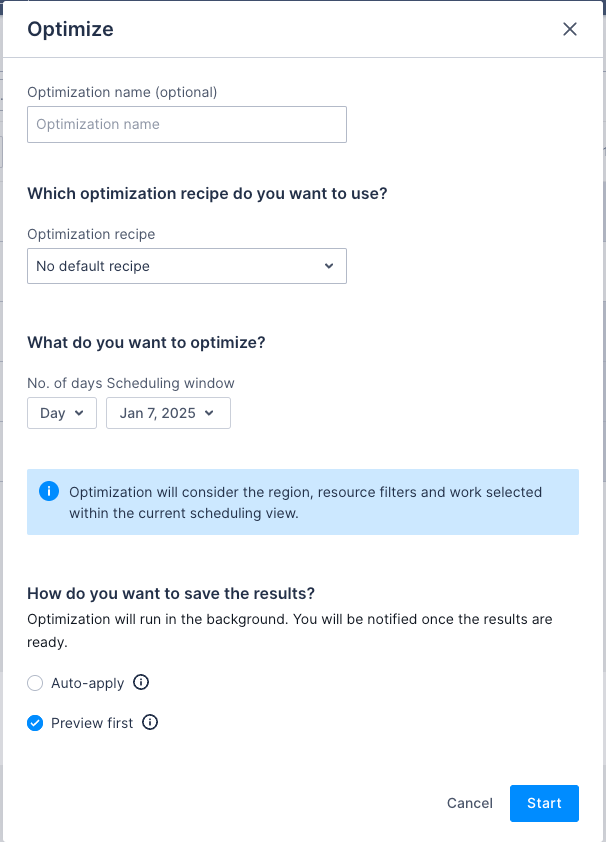Expand the date picker arrow
The width and height of the screenshot is (606, 842).
[x=210, y=413]
